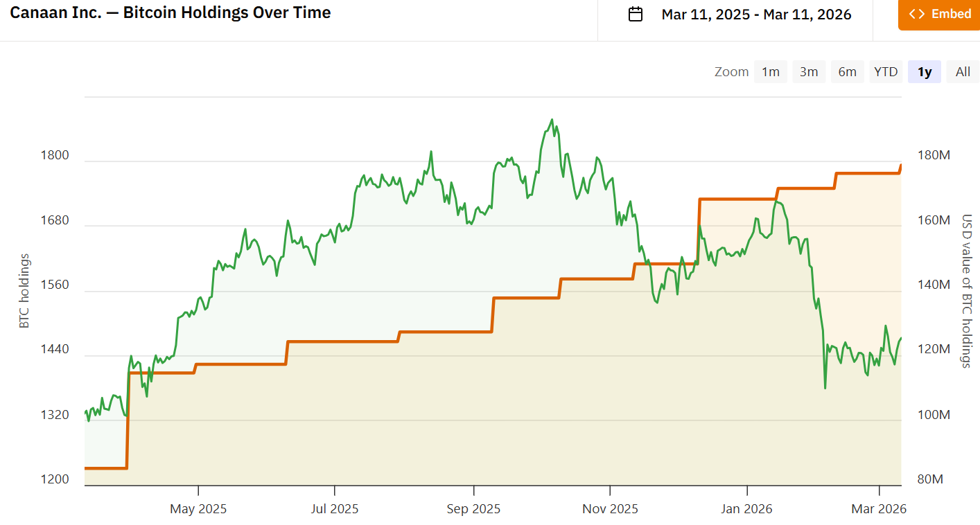This screenshot has width=980, height=525.
Task: Set zoom range to 1m
Action: click(771, 71)
